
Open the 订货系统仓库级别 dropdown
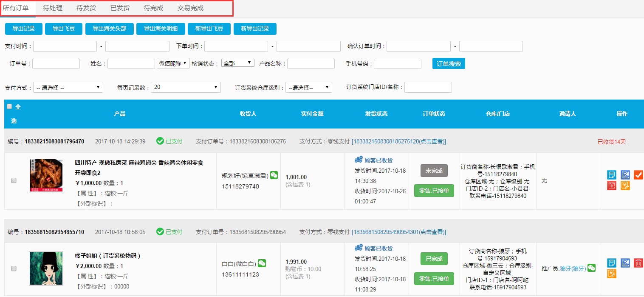(309, 87)
